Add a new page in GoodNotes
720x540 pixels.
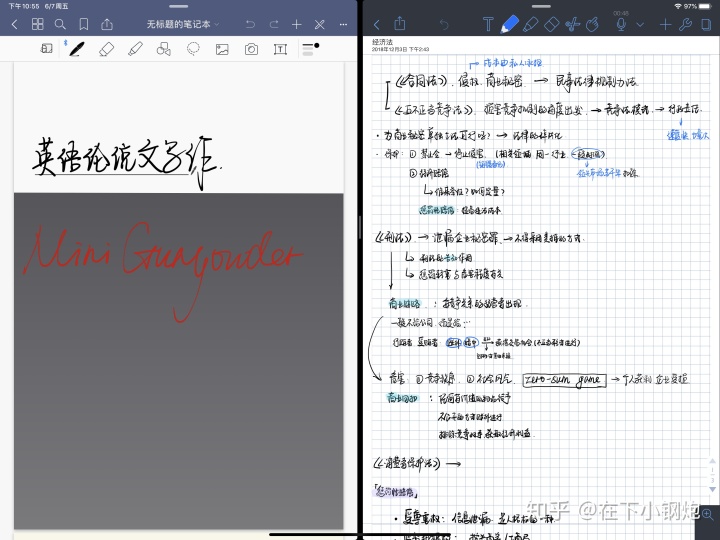297,24
